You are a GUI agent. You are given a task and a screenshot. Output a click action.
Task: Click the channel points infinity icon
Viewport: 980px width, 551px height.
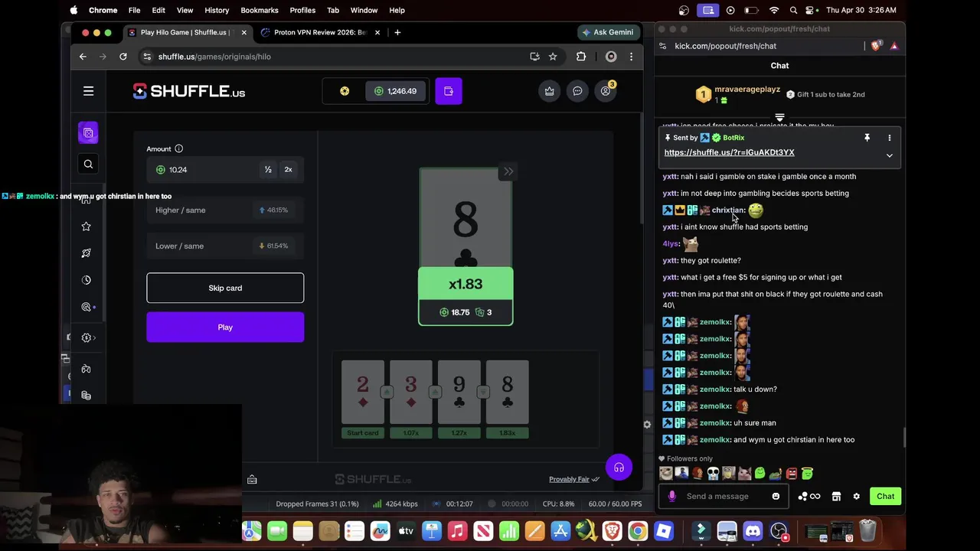click(809, 497)
